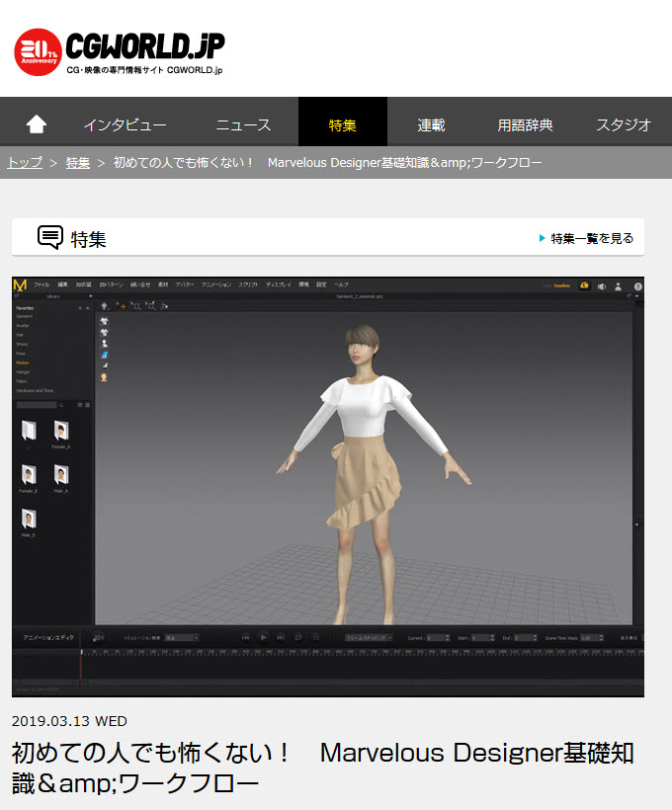Click the Start frame input field
The image size is (672, 810).
(483, 638)
